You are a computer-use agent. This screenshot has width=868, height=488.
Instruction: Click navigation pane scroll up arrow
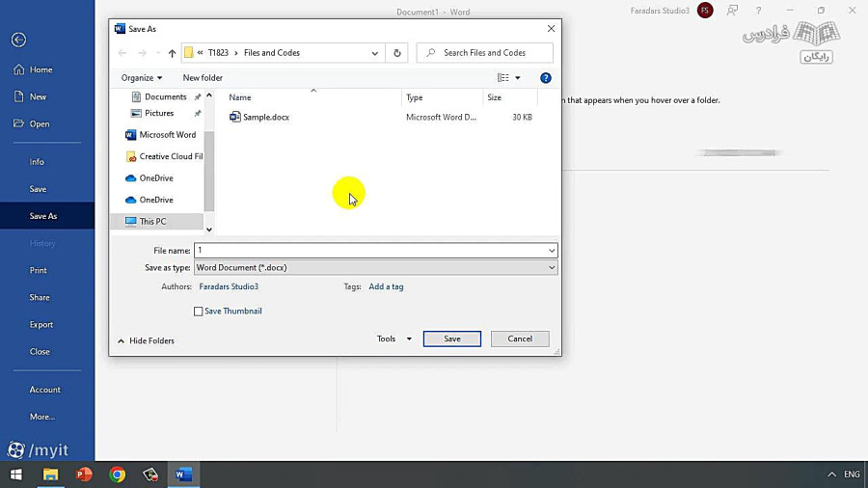tap(209, 95)
